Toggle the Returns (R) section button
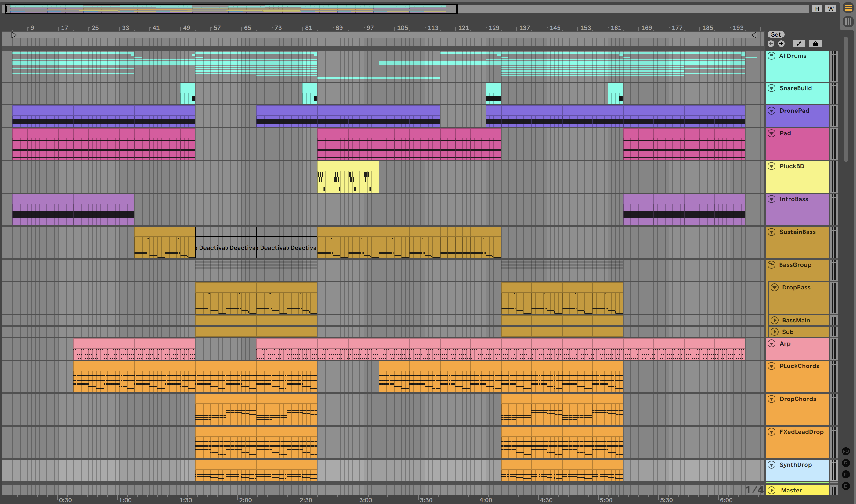 pos(846,463)
